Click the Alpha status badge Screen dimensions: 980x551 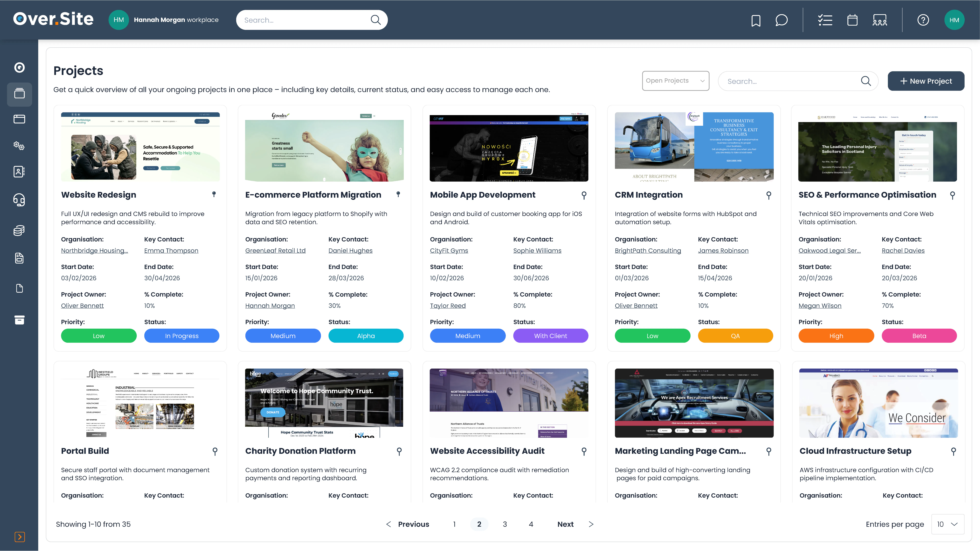point(366,336)
